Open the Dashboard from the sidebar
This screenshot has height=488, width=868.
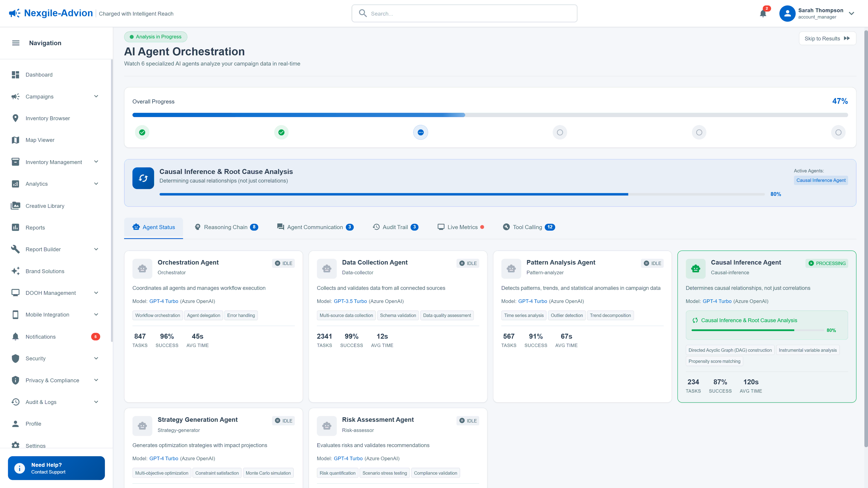click(x=39, y=74)
